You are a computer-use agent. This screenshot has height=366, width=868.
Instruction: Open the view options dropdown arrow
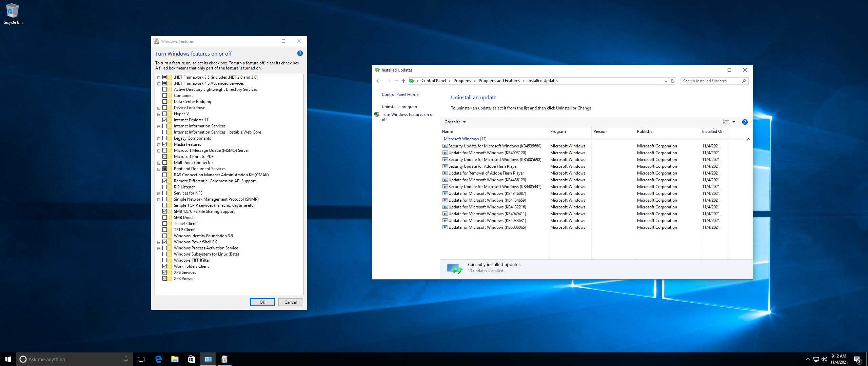[734, 122]
